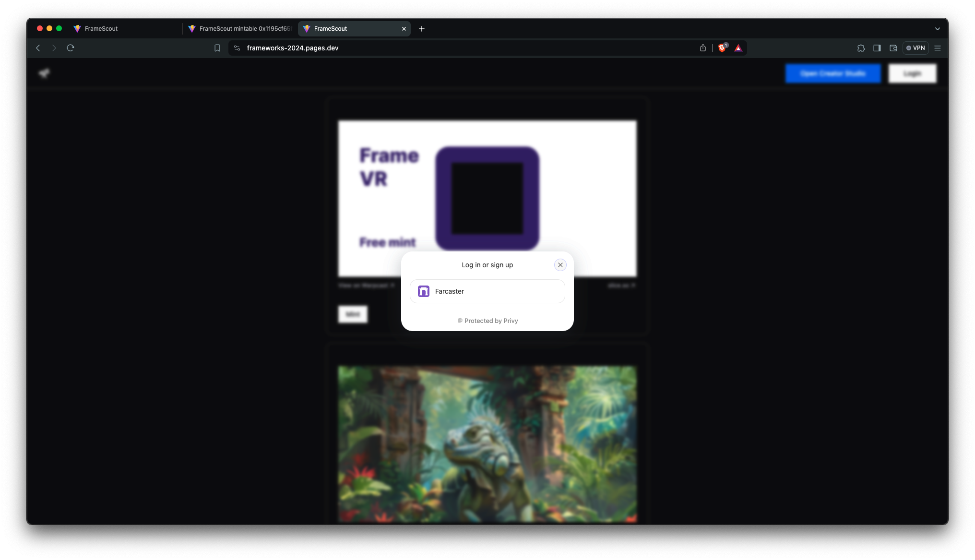Screen dimensions: 975x560
Task: Focus the address bar URL
Action: coord(293,48)
